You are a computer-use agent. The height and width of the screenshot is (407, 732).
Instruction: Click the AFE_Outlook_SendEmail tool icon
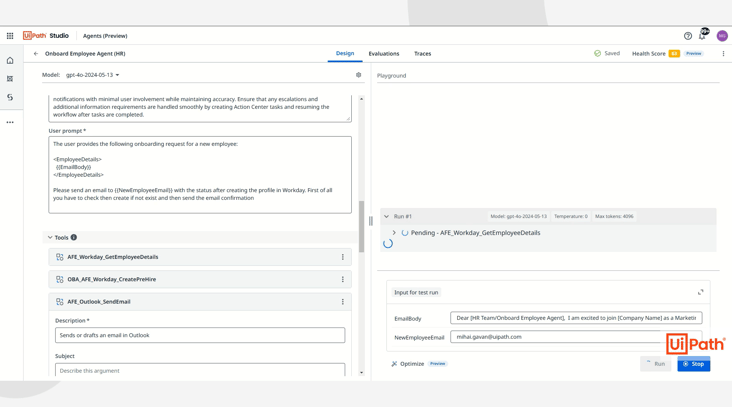pos(60,302)
